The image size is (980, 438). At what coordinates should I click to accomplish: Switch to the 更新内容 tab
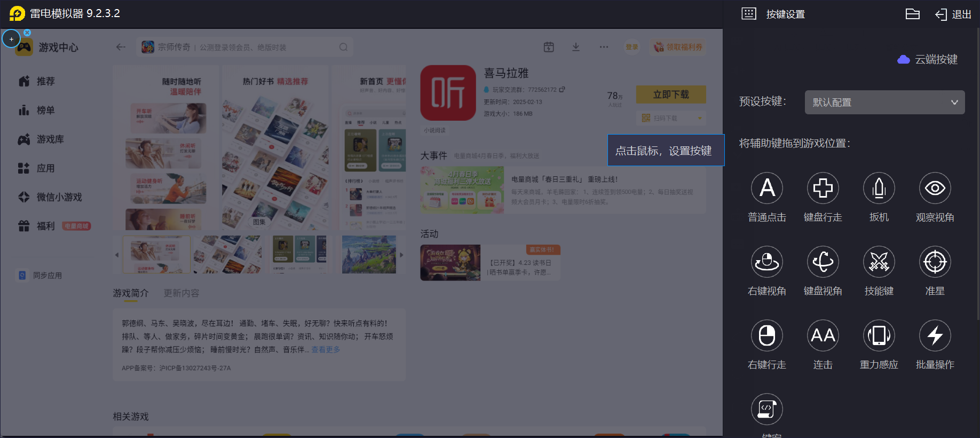click(x=181, y=293)
